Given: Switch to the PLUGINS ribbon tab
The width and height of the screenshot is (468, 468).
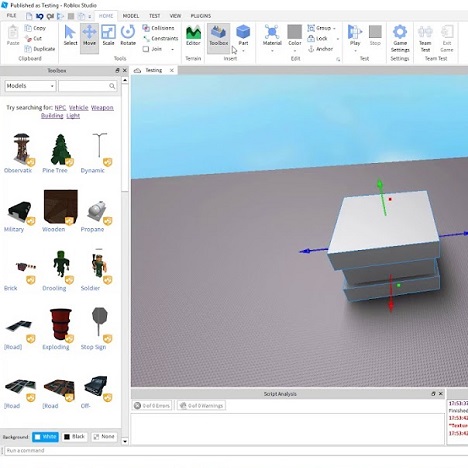Looking at the screenshot, I should point(201,16).
